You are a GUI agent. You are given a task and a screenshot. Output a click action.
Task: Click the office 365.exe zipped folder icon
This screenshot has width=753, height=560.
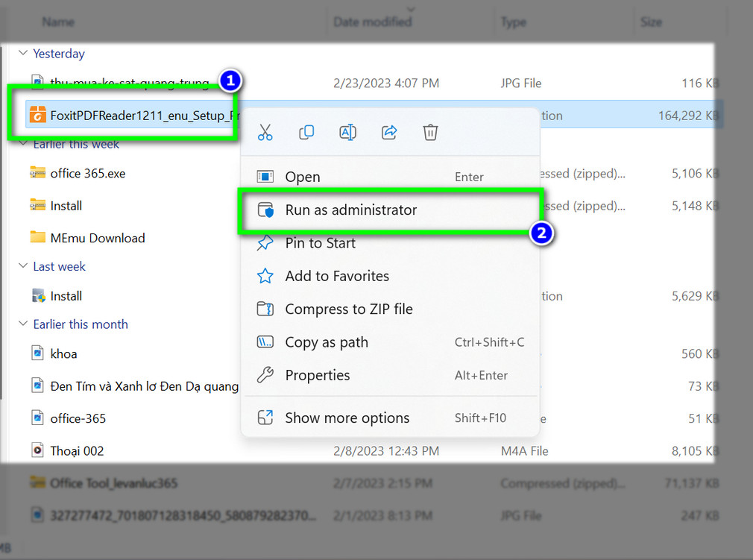[x=38, y=173]
